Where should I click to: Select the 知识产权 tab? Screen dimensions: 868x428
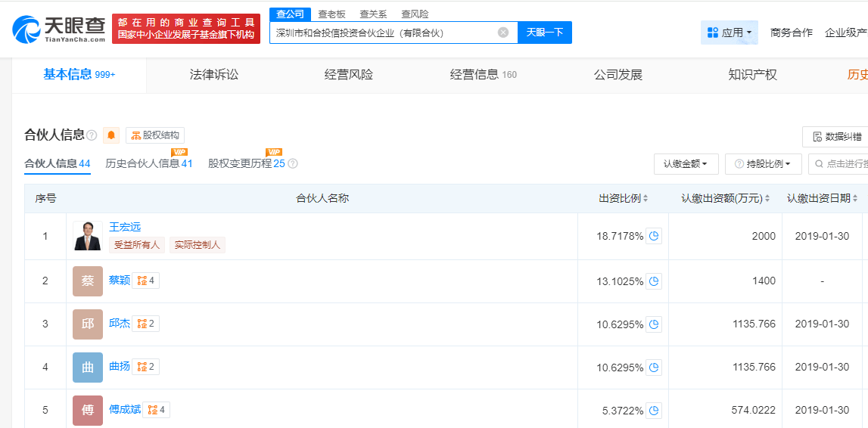[x=753, y=75]
